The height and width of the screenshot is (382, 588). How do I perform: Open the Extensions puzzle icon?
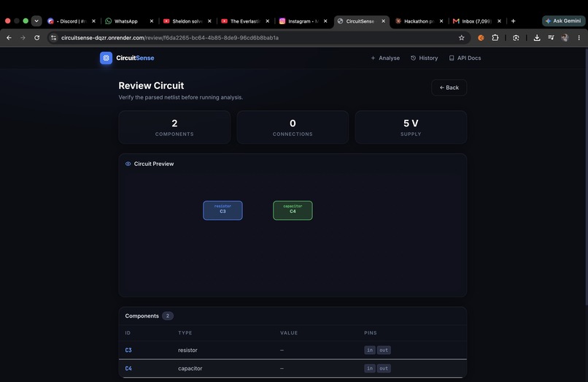pos(495,37)
